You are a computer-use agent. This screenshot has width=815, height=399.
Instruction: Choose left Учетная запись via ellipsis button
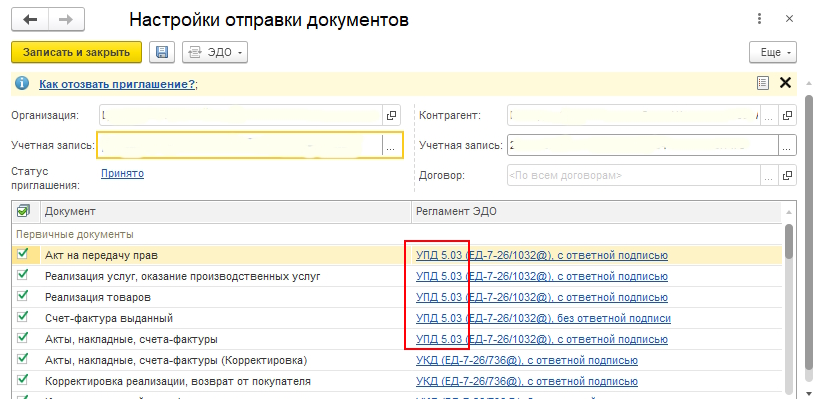click(x=392, y=146)
